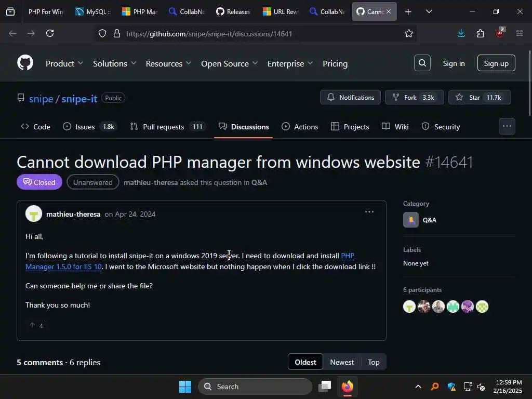Click the muted volume tray icon
532x399 pixels.
pyautogui.click(x=481, y=387)
